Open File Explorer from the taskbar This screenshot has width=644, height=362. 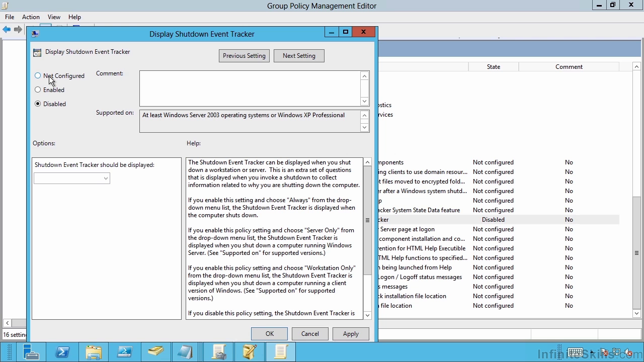click(94, 351)
